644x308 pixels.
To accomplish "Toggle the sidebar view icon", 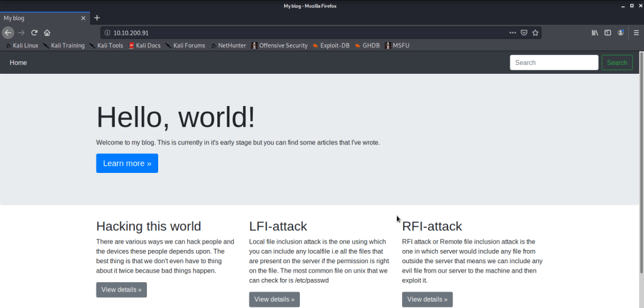I will tap(608, 33).
